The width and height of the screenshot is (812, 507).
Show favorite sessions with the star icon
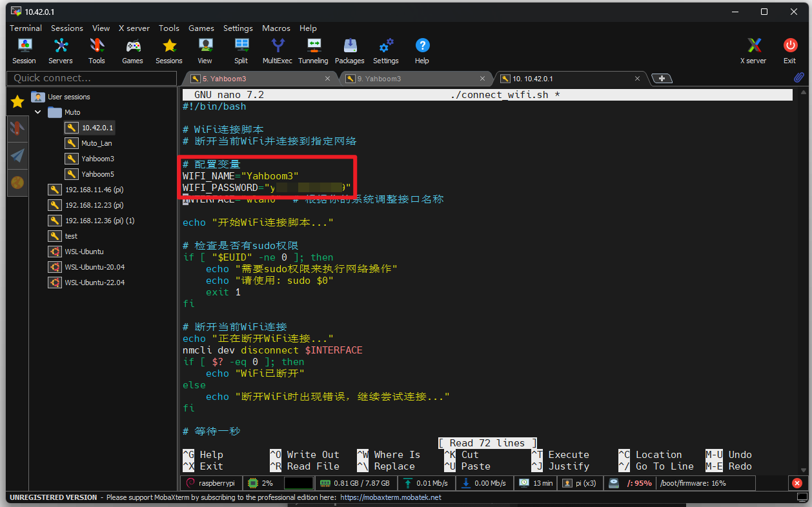point(17,101)
